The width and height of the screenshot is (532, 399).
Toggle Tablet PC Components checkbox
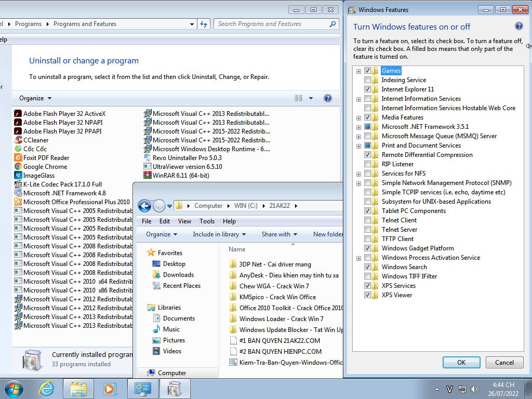click(367, 211)
